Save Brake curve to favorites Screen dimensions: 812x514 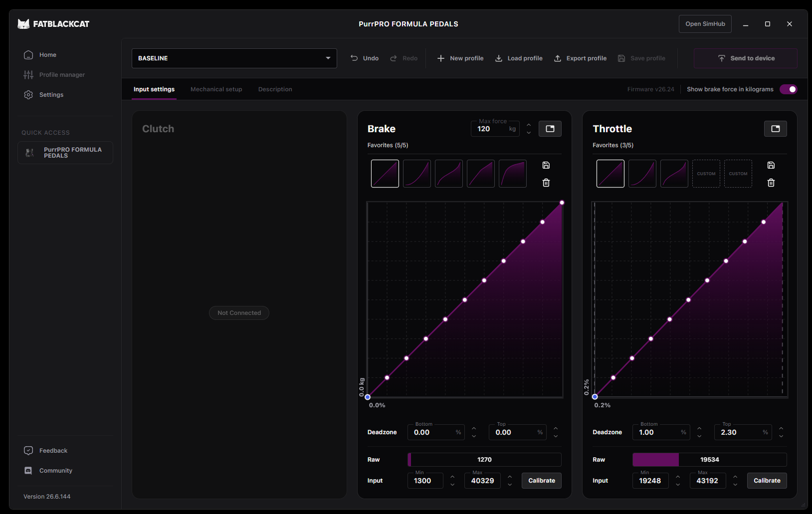546,165
